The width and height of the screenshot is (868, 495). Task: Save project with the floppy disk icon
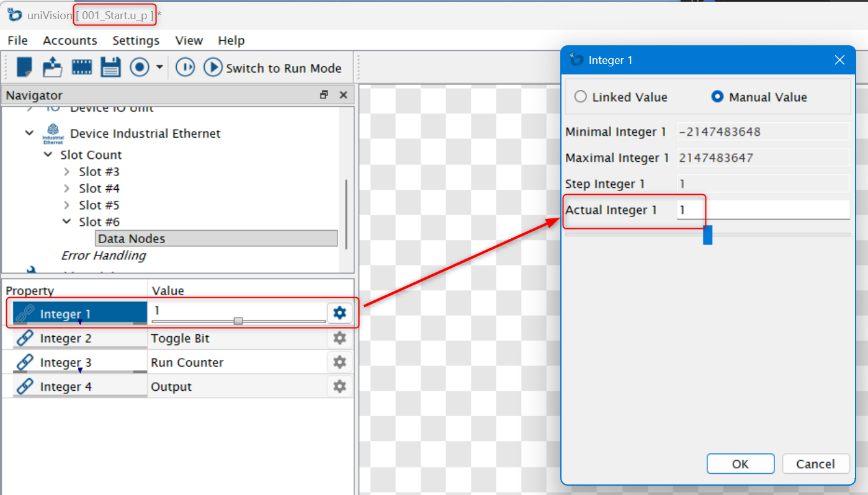click(x=110, y=67)
